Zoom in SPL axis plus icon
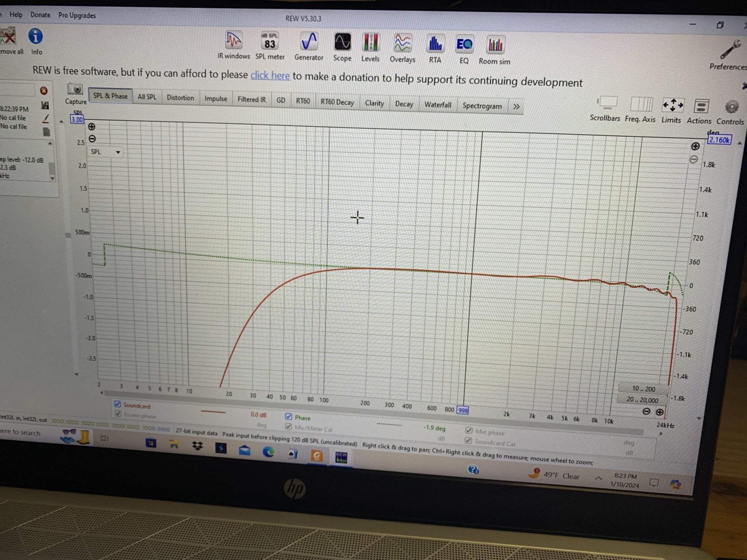This screenshot has height=560, width=747. click(x=92, y=127)
